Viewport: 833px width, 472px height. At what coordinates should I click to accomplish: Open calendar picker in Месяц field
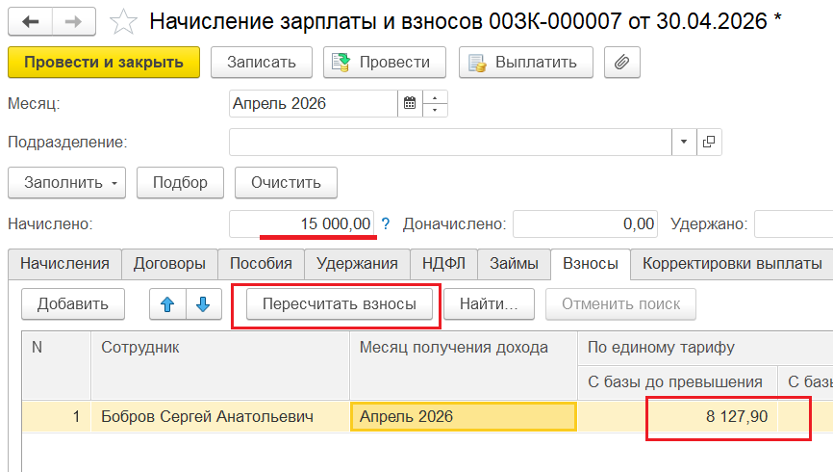click(x=409, y=103)
